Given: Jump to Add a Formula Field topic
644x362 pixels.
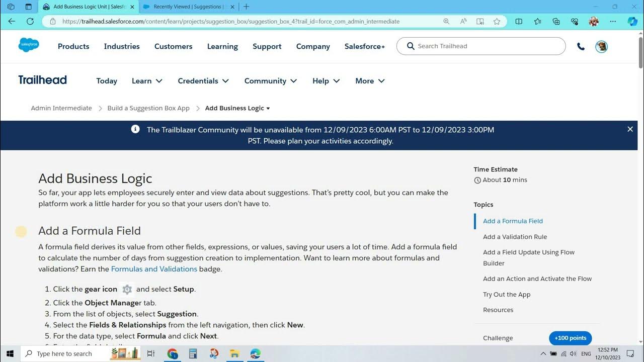Looking at the screenshot, I should (x=513, y=221).
